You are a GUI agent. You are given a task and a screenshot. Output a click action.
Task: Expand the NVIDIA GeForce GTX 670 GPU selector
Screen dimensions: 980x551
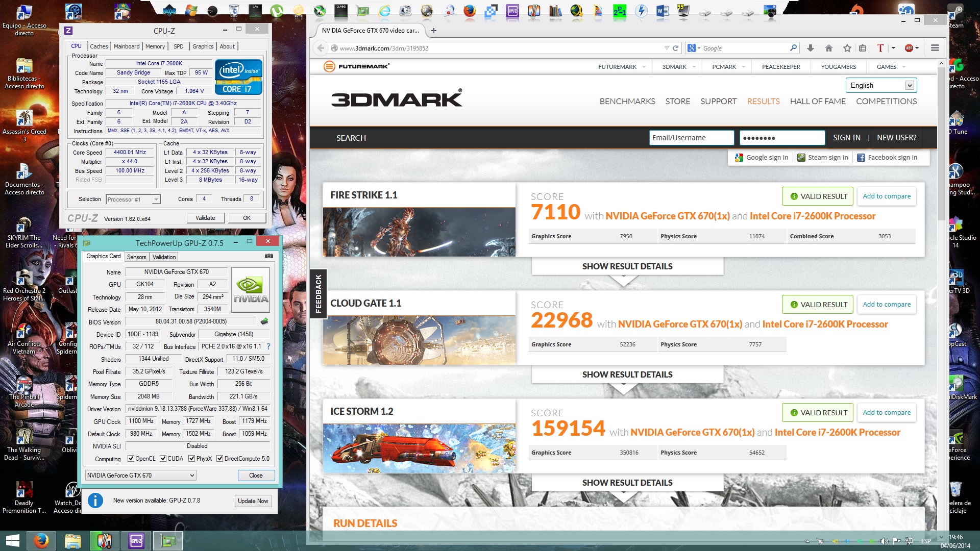click(x=140, y=475)
